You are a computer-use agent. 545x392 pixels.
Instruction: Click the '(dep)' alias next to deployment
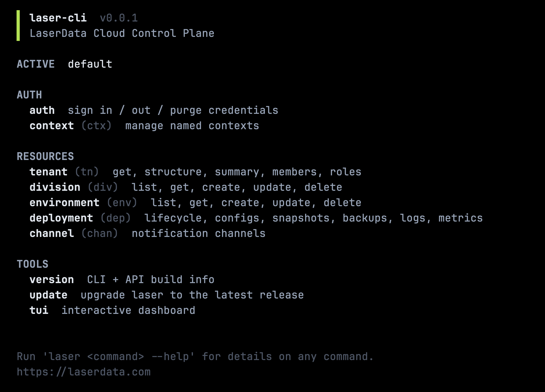tap(116, 218)
